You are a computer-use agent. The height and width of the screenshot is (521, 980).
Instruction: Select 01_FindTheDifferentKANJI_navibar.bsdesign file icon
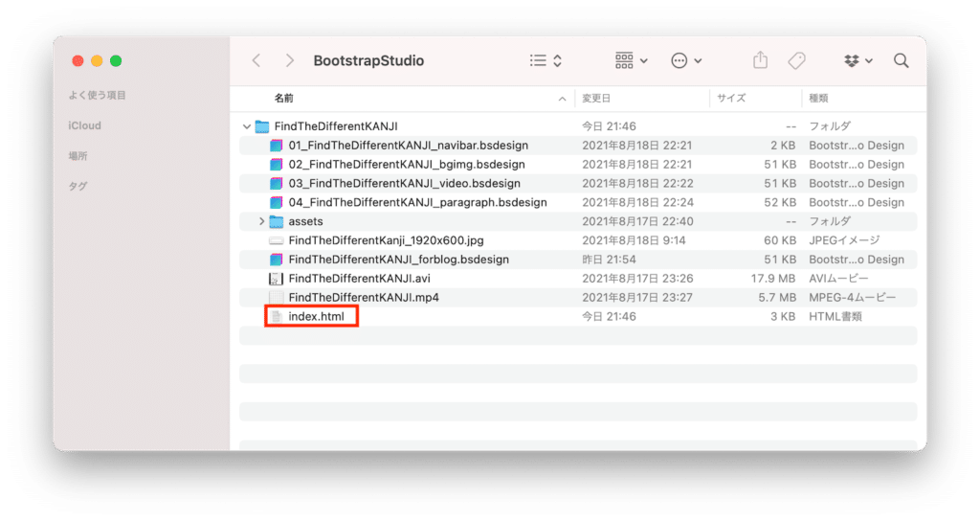point(277,146)
